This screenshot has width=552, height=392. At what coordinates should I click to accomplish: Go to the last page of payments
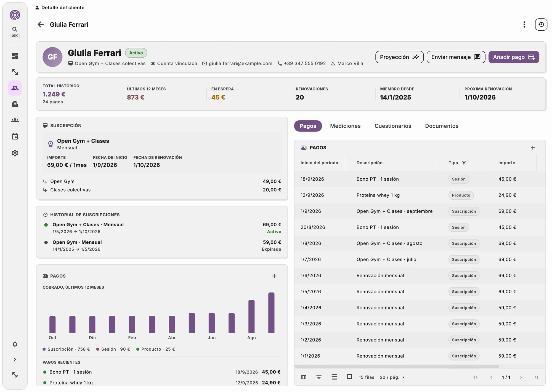(x=536, y=377)
